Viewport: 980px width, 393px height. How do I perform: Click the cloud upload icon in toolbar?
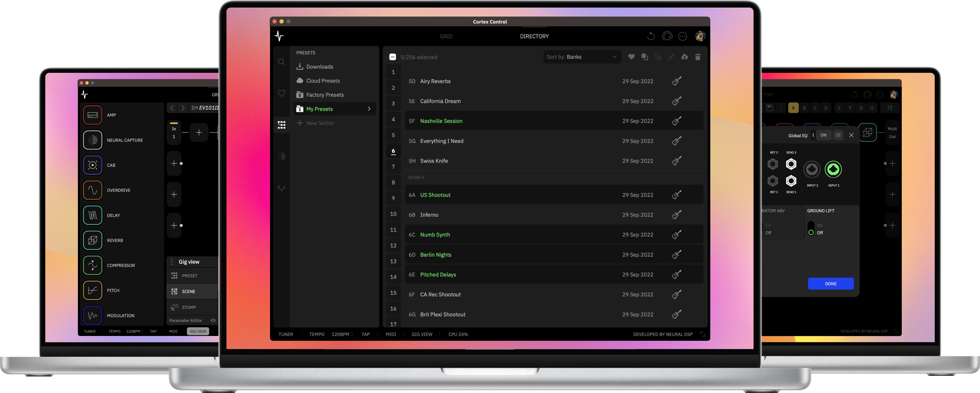coord(684,57)
